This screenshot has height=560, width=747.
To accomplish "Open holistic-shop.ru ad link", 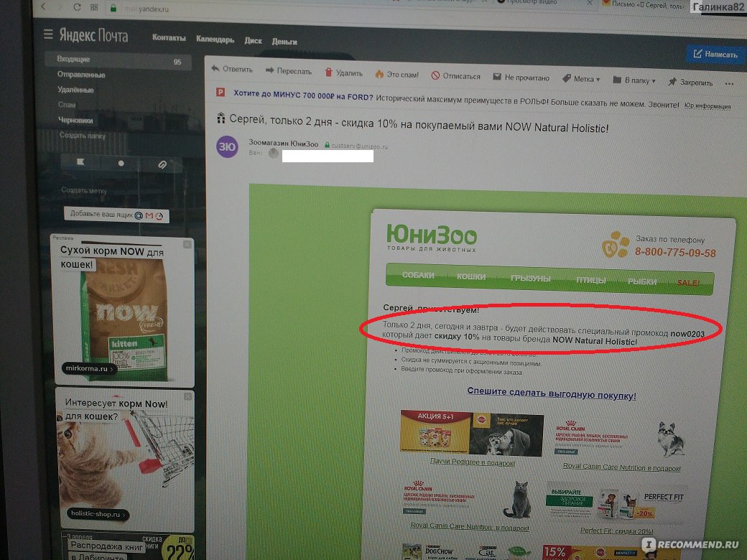I will (98, 514).
